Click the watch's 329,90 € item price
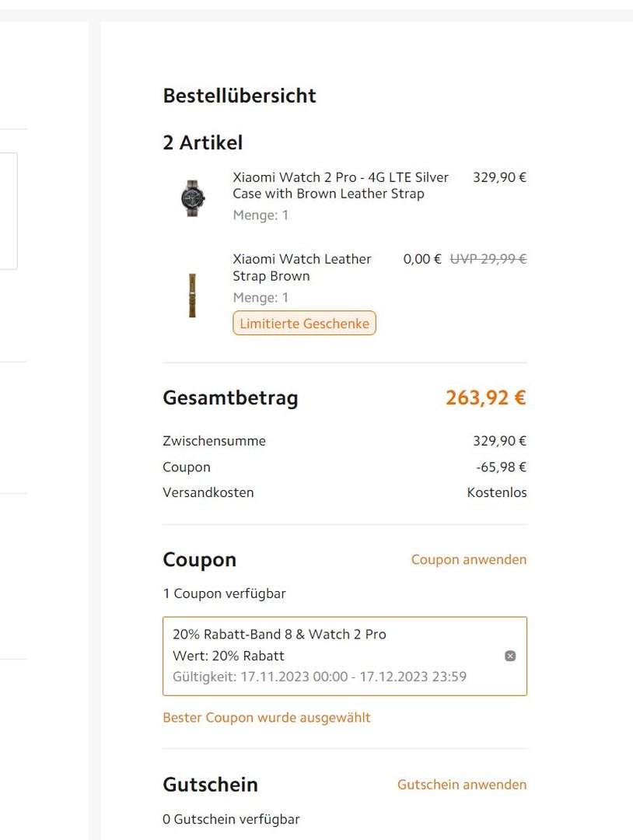633x840 pixels. (x=499, y=177)
